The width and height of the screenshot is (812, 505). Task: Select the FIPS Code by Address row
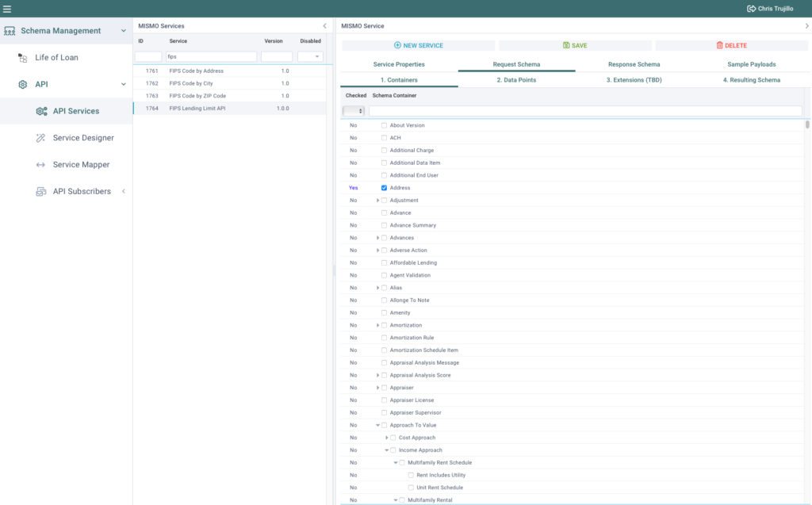coord(230,71)
